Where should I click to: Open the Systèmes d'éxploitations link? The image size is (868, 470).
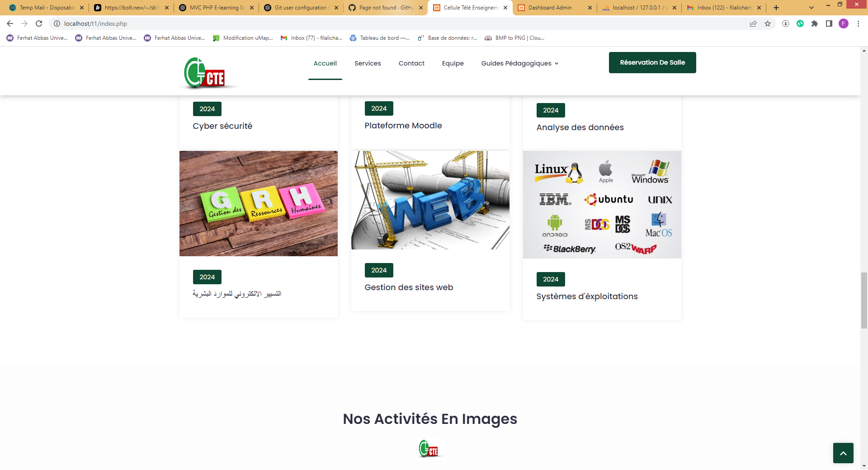coord(587,296)
